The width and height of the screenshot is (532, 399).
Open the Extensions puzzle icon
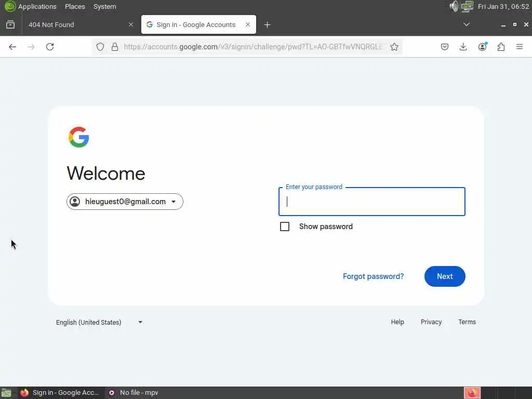click(501, 47)
